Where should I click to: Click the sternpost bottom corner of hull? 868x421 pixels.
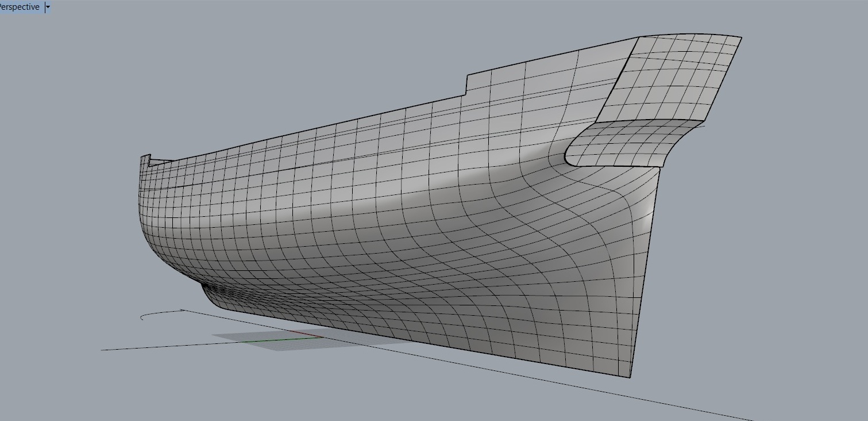(630, 377)
